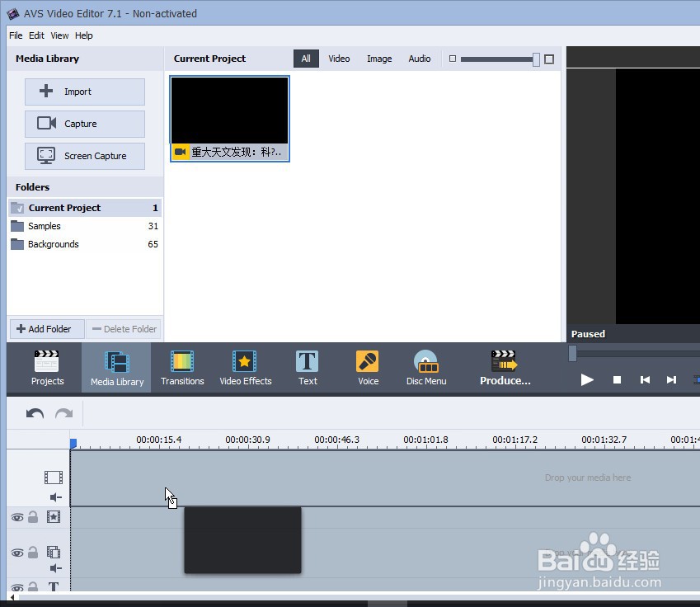Viewport: 700px width, 607px height.
Task: Open the Help menu
Action: tap(83, 35)
